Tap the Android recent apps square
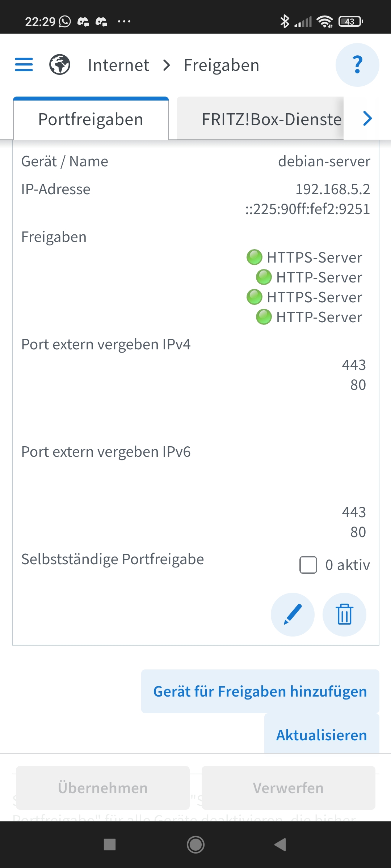The image size is (391, 868). click(110, 845)
